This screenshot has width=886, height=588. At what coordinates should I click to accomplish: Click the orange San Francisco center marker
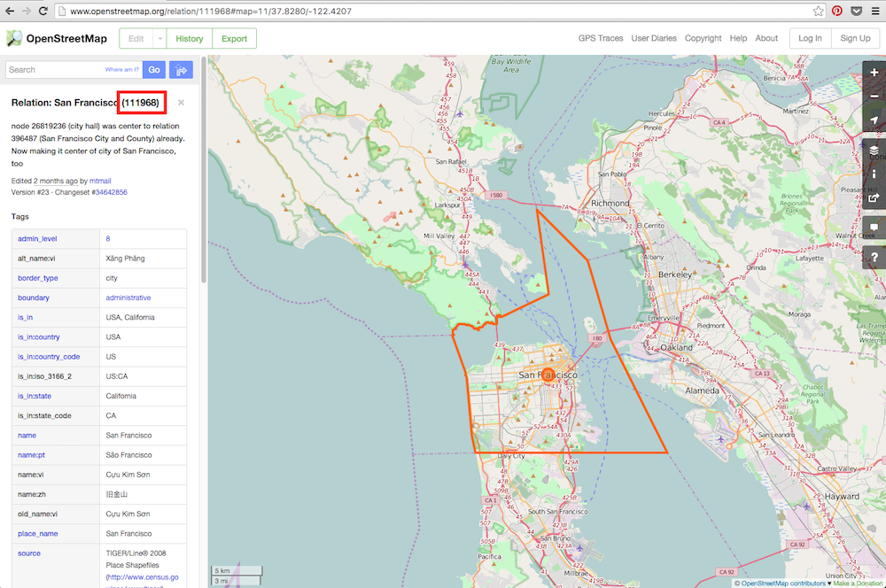(548, 375)
